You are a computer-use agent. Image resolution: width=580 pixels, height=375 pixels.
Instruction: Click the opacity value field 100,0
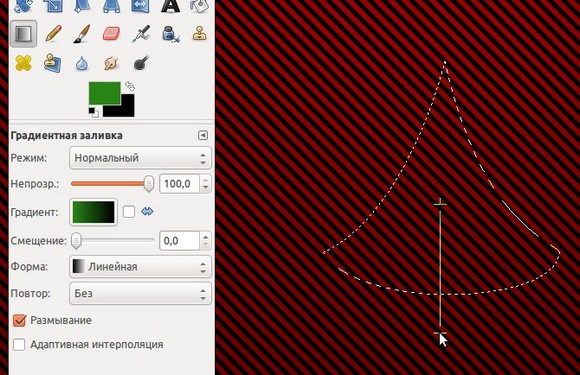(179, 184)
